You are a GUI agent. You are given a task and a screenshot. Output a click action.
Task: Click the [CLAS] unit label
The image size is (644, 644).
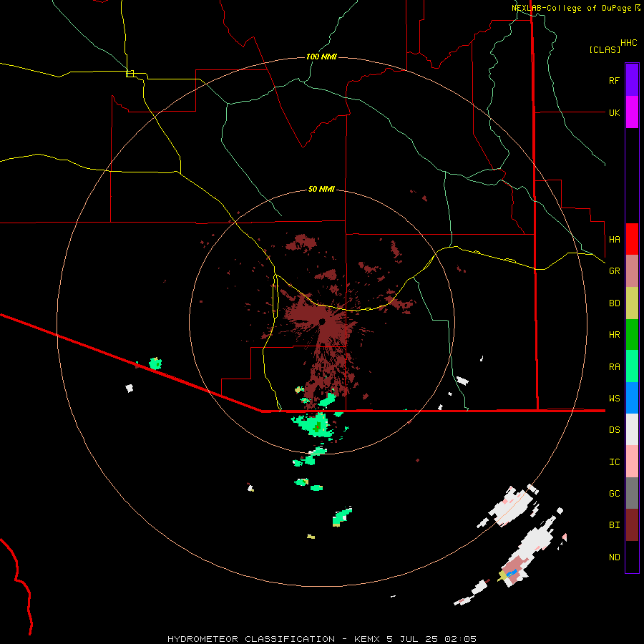(x=605, y=49)
